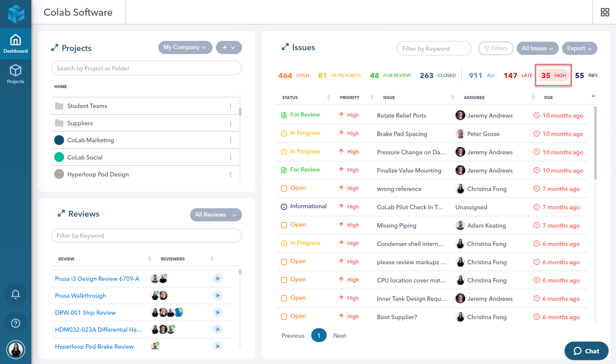Open the Boot Supplier? issue

click(397, 317)
